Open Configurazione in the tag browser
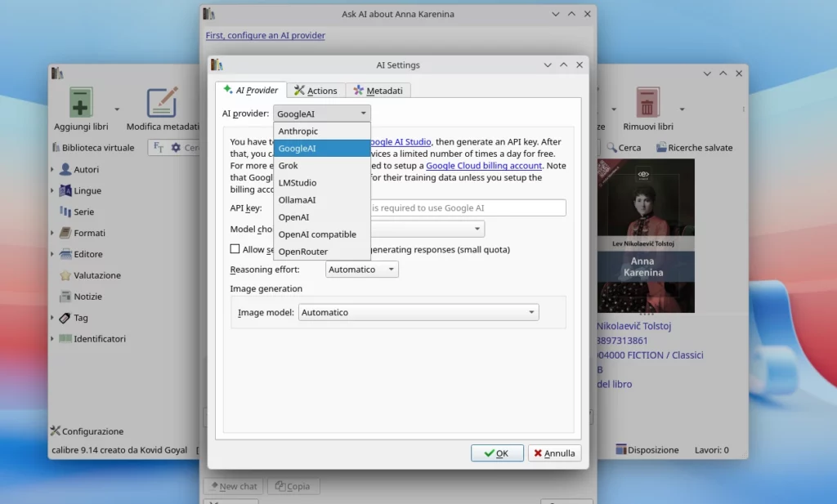Viewport: 837px width, 504px height. [87, 431]
